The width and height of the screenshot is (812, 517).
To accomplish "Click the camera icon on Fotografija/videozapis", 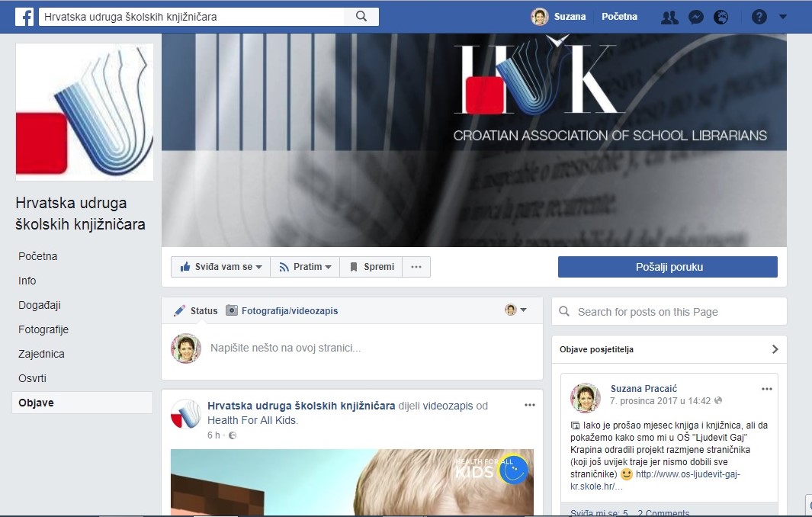I will [232, 310].
